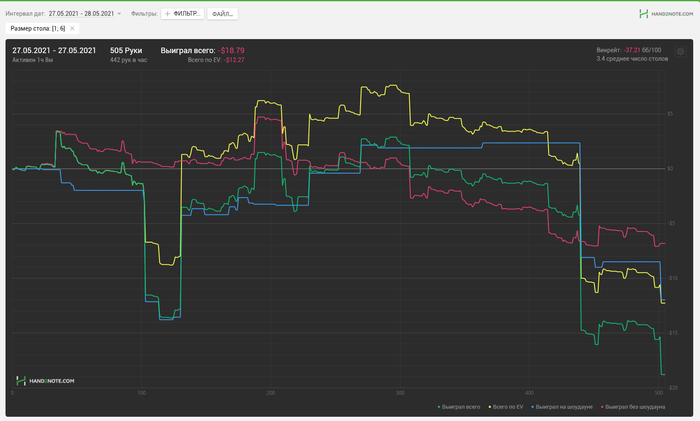Click the '505 Руки' hands count
The height and width of the screenshot is (421, 700).
pos(126,50)
